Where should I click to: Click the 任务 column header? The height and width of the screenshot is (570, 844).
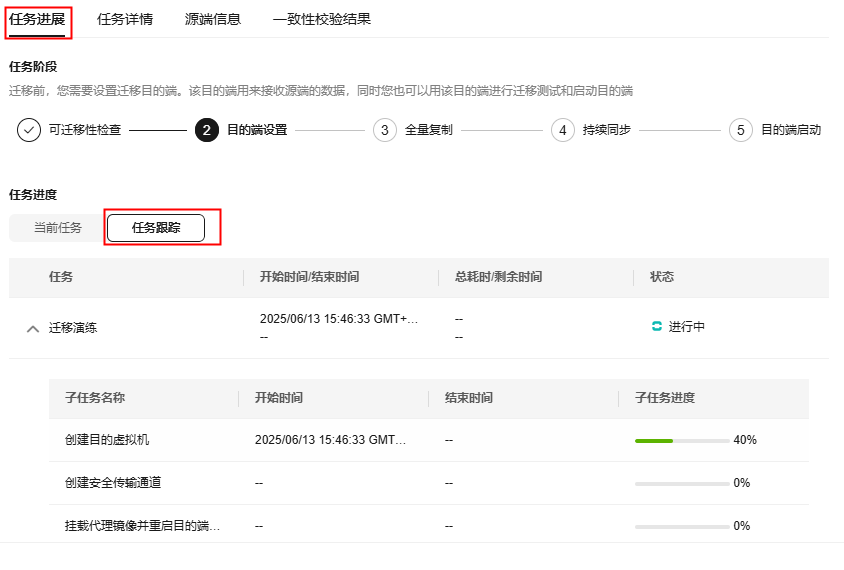tap(61, 277)
